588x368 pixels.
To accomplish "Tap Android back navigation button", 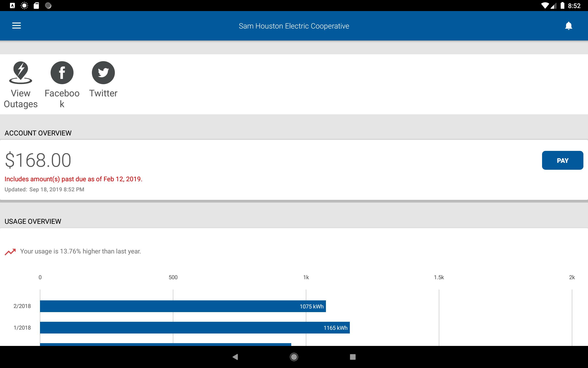I will pos(235,357).
